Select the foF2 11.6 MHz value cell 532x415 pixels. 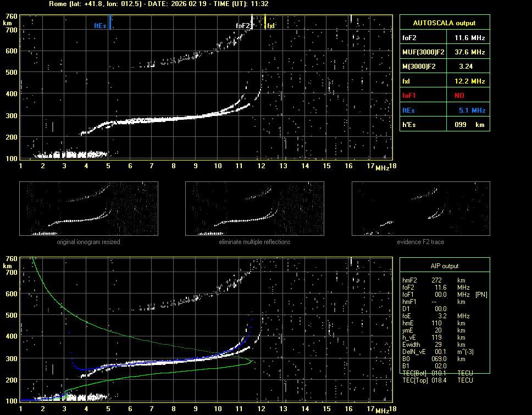469,38
